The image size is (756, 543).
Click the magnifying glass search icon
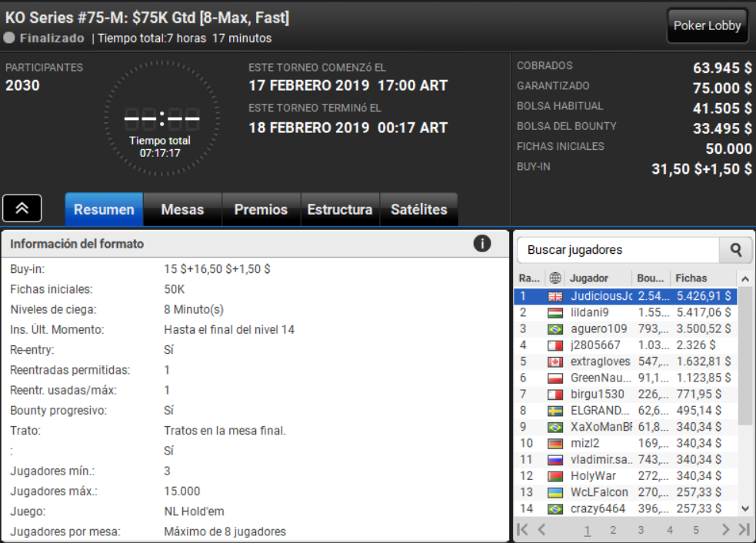point(735,250)
